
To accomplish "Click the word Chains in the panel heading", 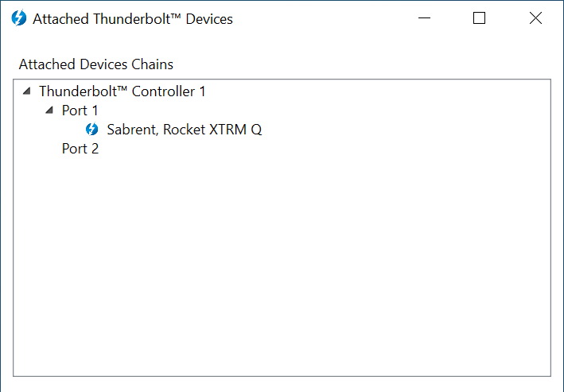I will tap(152, 64).
